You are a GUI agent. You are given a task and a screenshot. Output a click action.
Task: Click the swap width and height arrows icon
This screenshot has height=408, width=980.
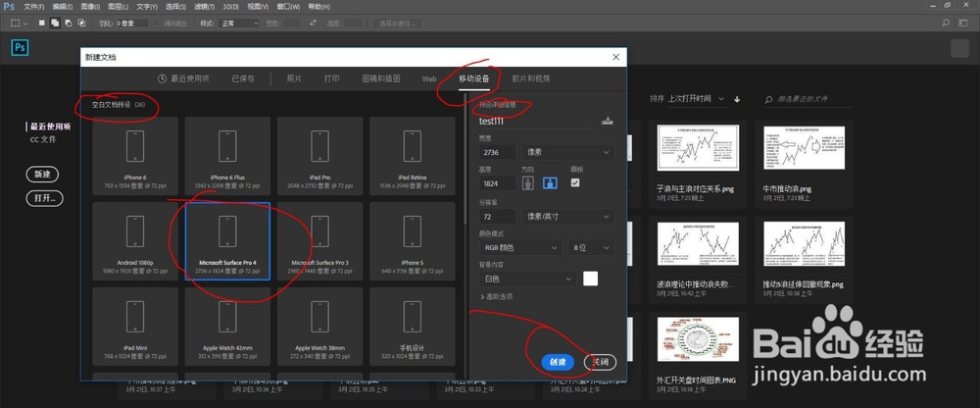pos(314,24)
